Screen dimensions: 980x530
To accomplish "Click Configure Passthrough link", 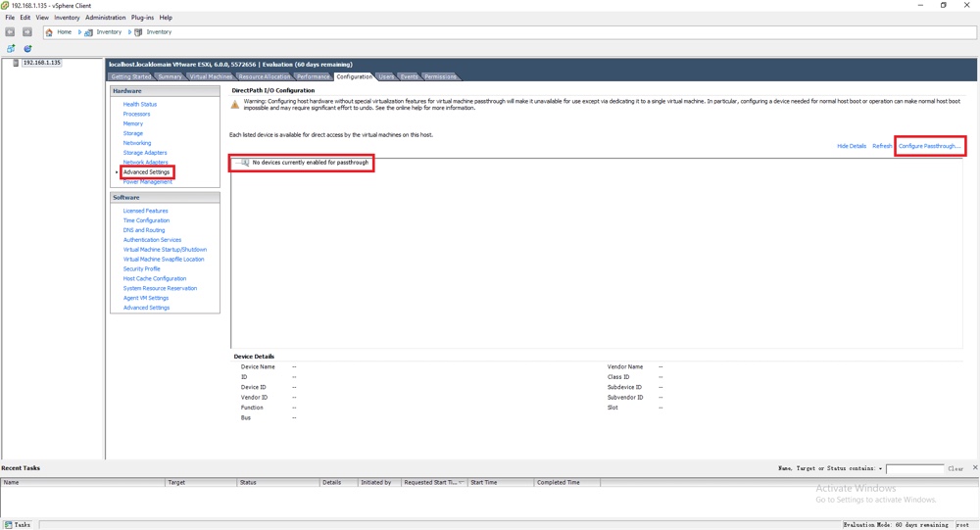I will pos(929,146).
